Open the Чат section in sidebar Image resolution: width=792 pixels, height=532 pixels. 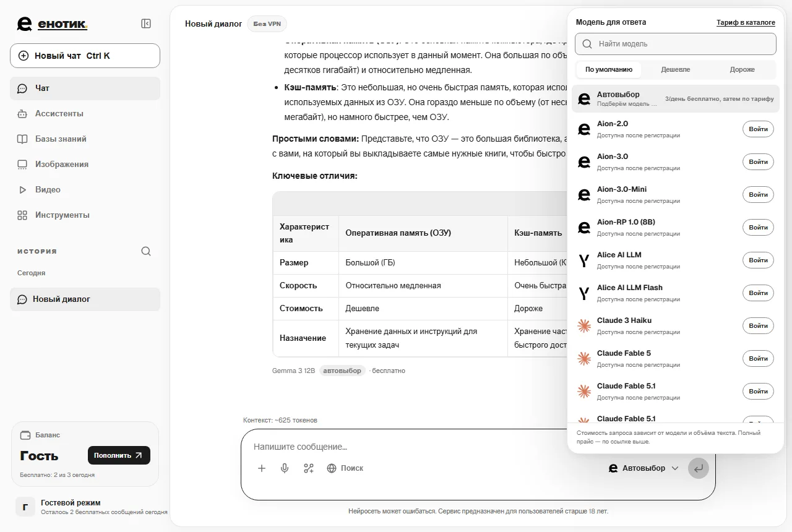(x=85, y=88)
